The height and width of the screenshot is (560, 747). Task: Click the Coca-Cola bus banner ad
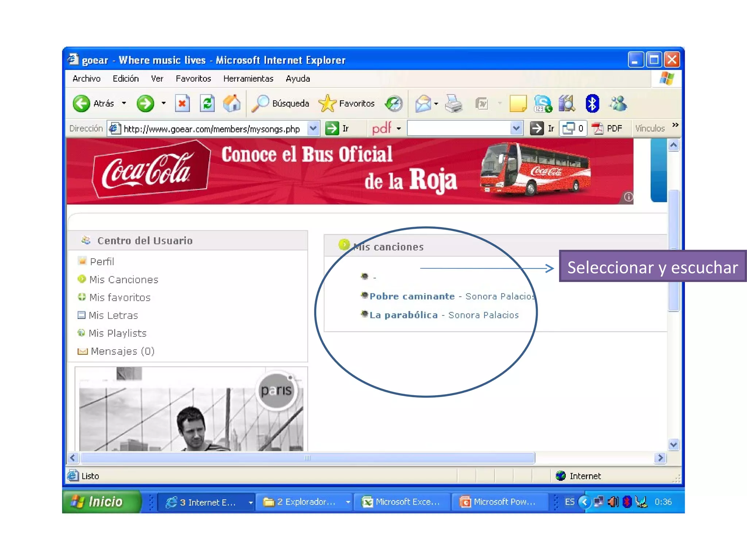click(x=350, y=171)
